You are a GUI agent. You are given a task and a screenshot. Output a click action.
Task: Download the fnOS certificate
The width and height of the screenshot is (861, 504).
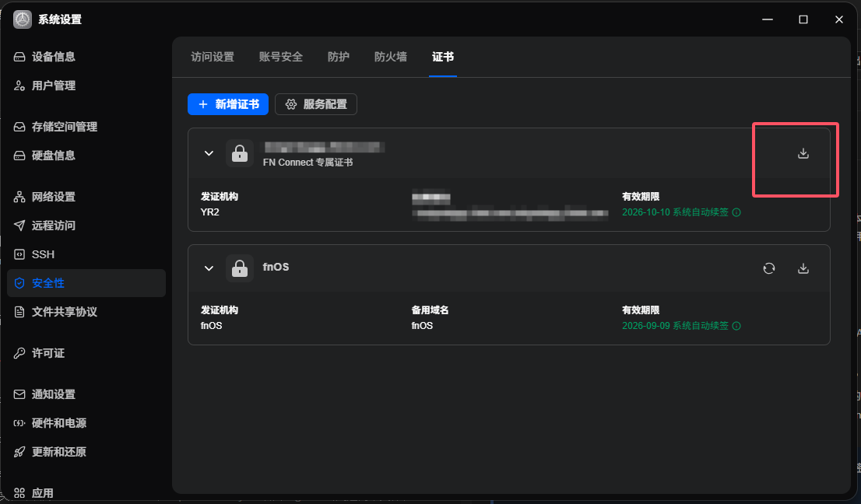pos(803,268)
